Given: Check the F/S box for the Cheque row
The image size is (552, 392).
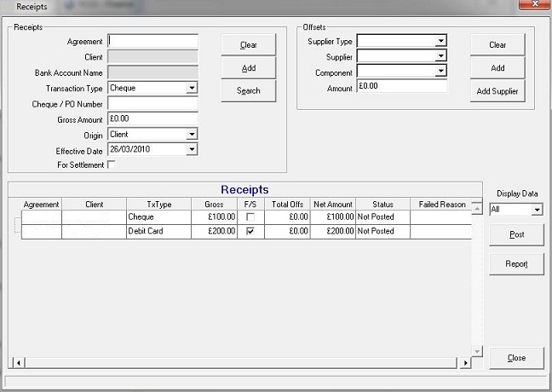Looking at the screenshot, I should (250, 217).
